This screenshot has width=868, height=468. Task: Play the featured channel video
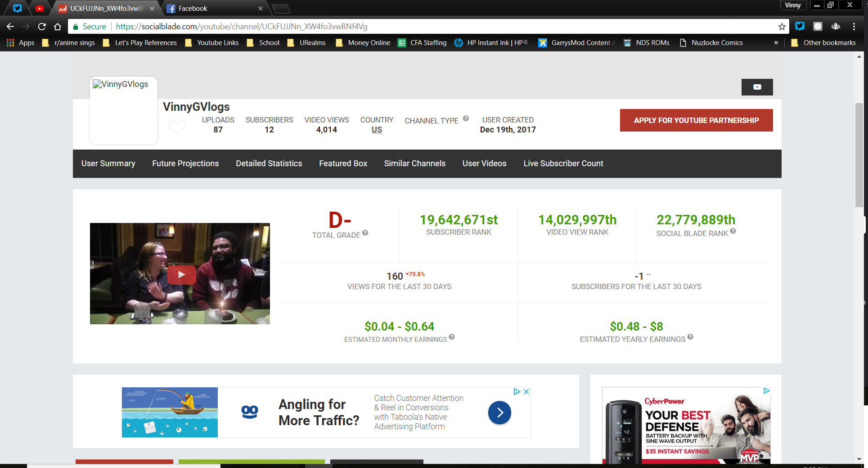(x=181, y=274)
